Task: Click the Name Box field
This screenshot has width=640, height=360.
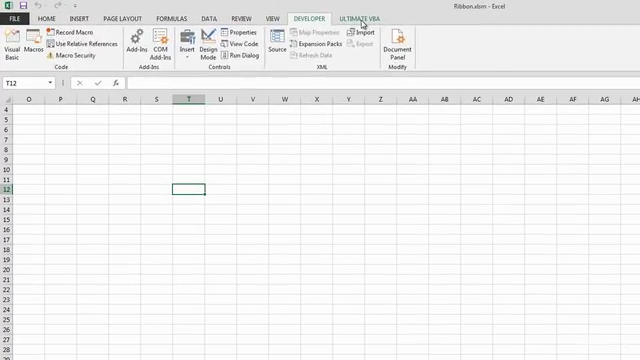Action: (24, 83)
